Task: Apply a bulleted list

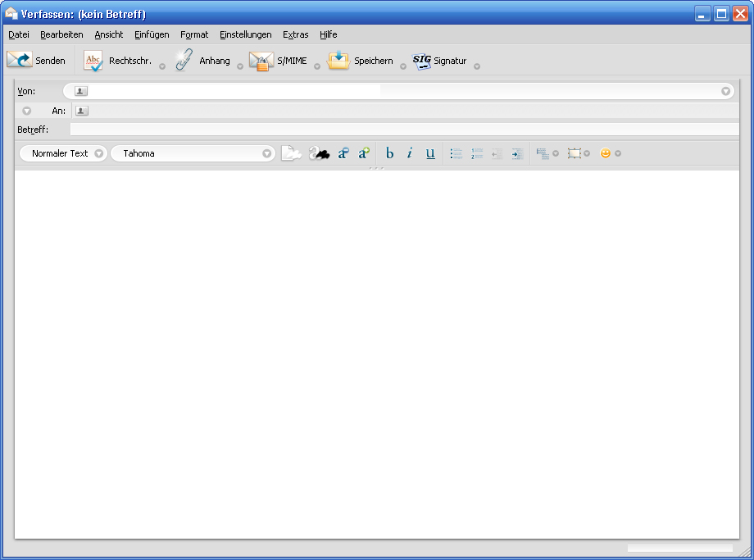Action: click(x=456, y=153)
